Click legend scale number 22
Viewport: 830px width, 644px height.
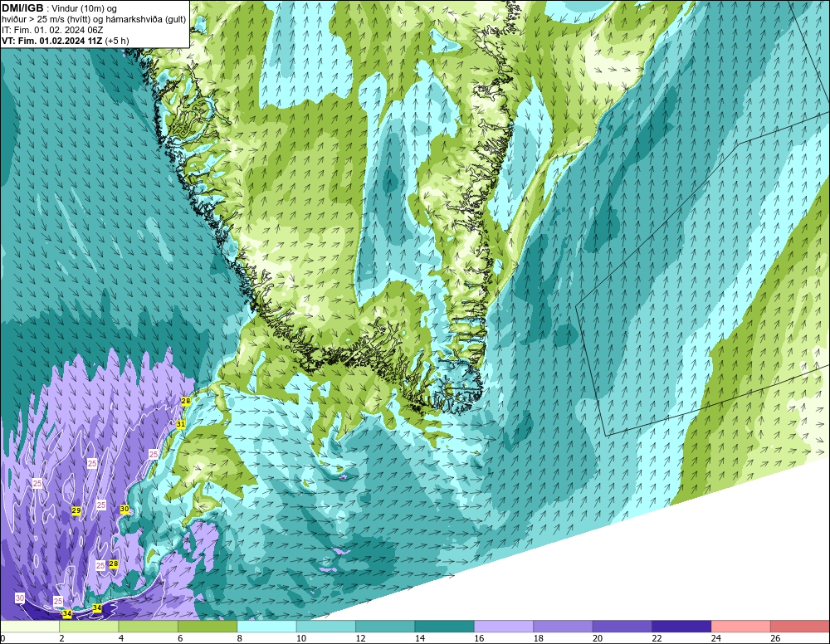point(657,638)
